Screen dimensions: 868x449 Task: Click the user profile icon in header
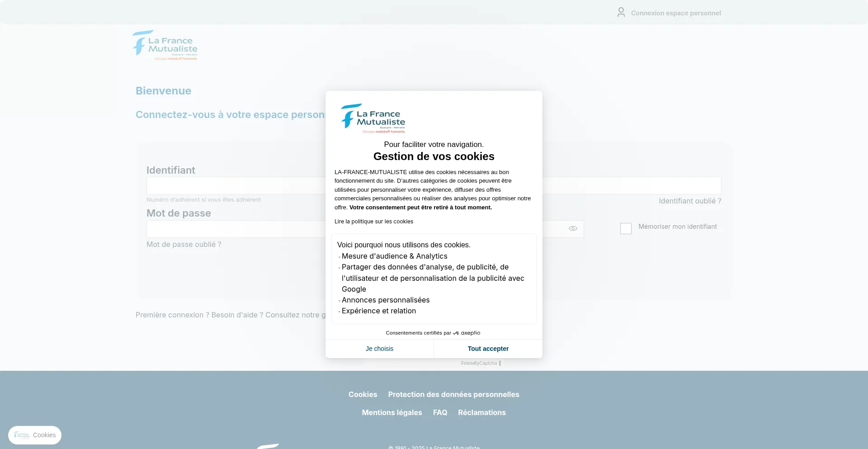pyautogui.click(x=621, y=12)
